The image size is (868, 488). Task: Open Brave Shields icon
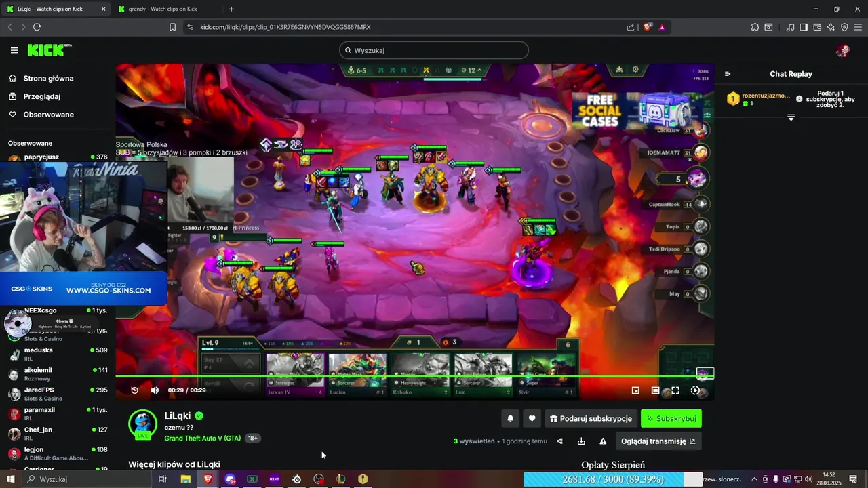[648, 27]
